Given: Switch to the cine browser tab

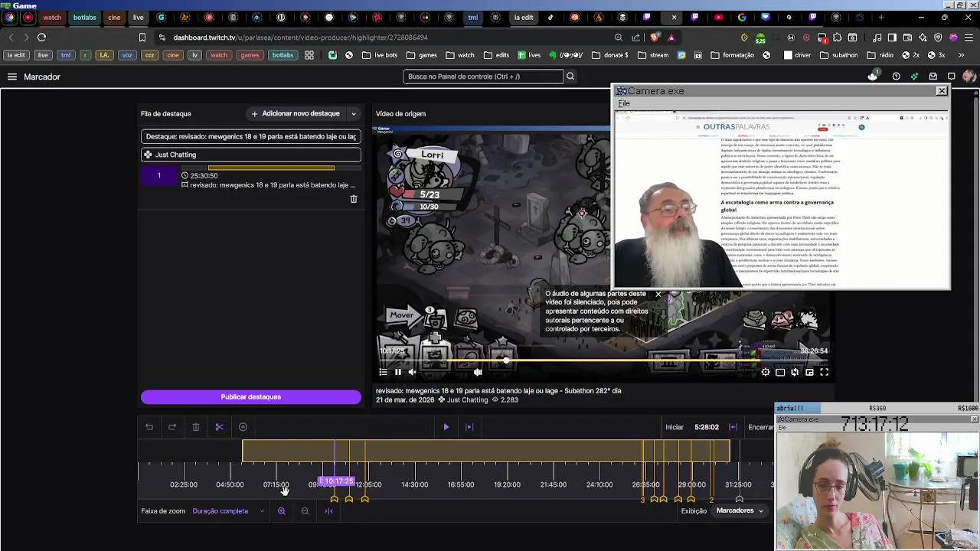Looking at the screenshot, I should coord(114,17).
